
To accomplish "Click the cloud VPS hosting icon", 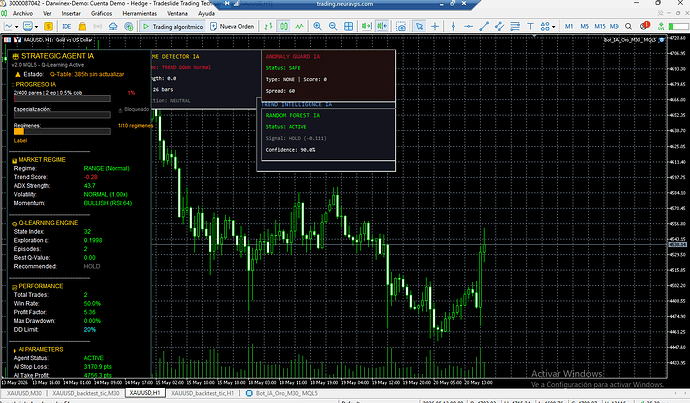I will point(113,26).
